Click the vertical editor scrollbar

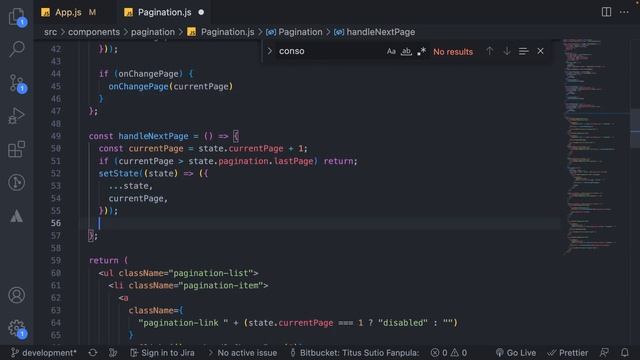(635, 127)
